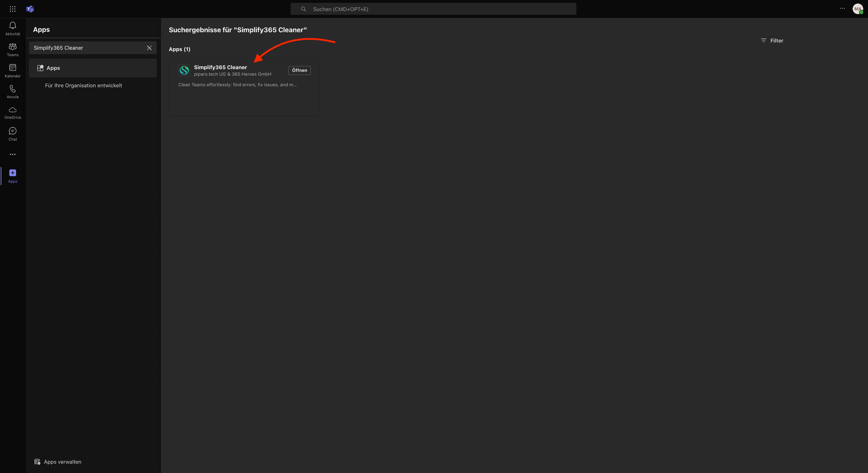Open Apps verwalten at the bottom
The width and height of the screenshot is (868, 473).
point(58,462)
